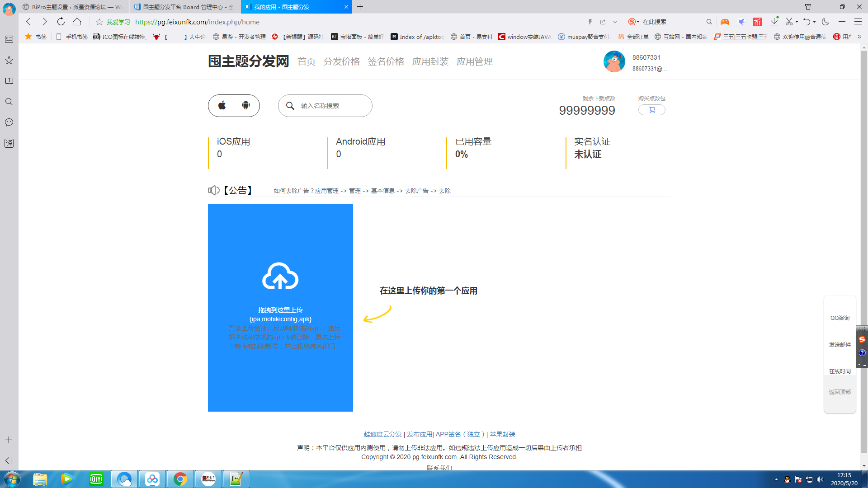The image size is (868, 488).
Task: Click the browser profile avatar
Action: point(9,9)
